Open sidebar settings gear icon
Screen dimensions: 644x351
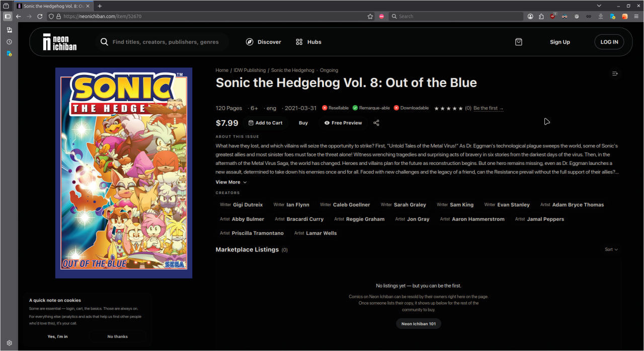9,343
